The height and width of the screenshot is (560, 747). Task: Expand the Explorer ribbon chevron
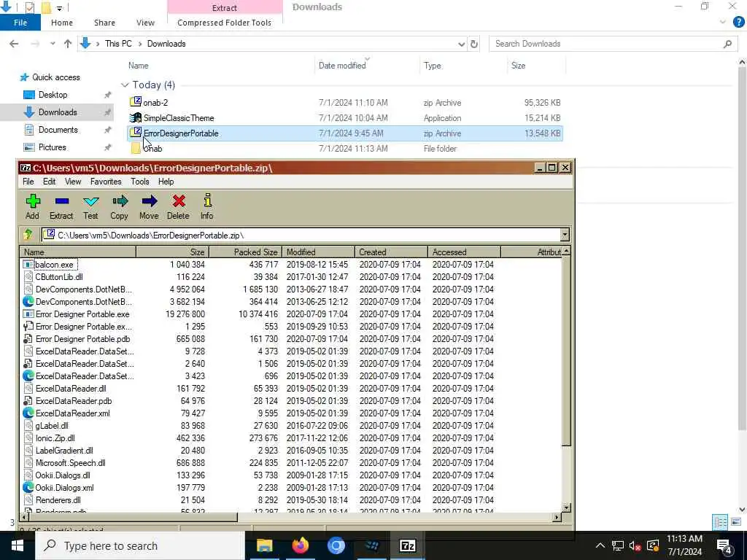tap(723, 22)
